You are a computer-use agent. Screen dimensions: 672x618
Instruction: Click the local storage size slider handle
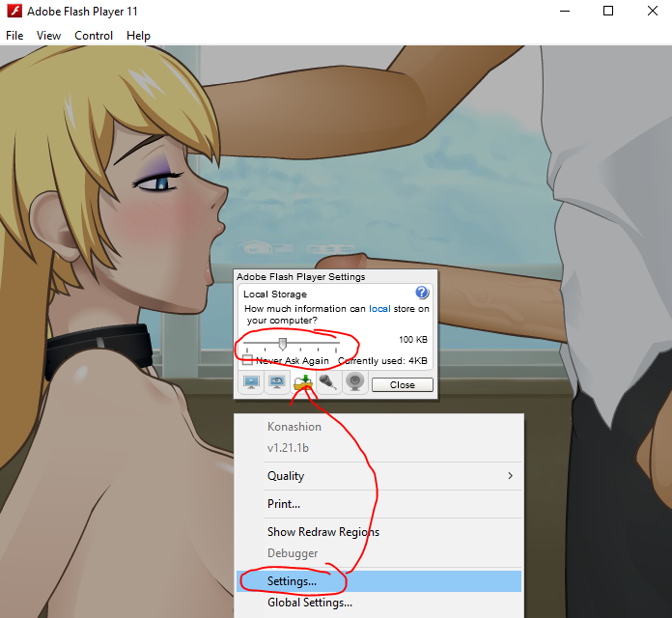pos(283,344)
